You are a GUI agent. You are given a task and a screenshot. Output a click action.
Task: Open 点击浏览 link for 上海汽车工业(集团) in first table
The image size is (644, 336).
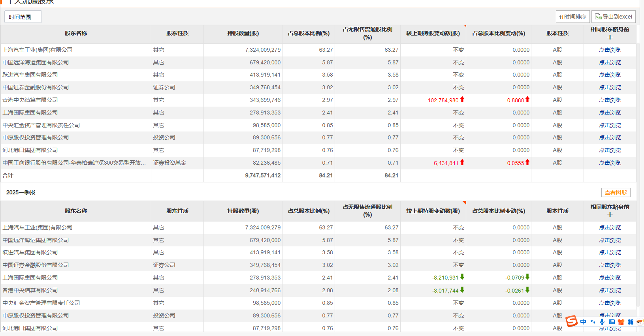pos(610,50)
